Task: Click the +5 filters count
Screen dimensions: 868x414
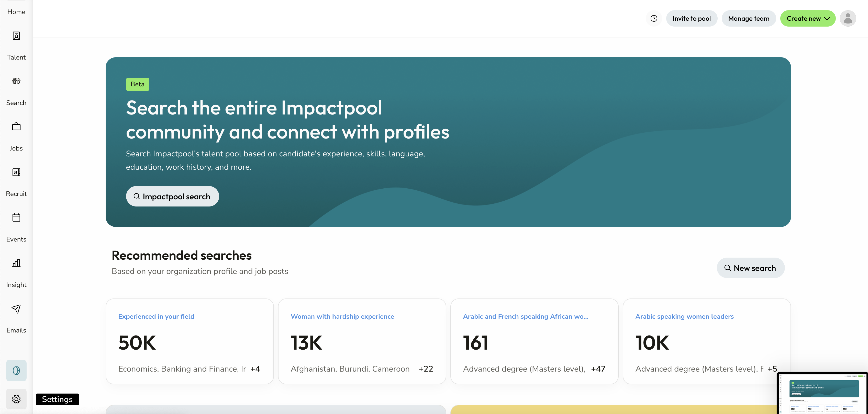Action: (x=772, y=369)
